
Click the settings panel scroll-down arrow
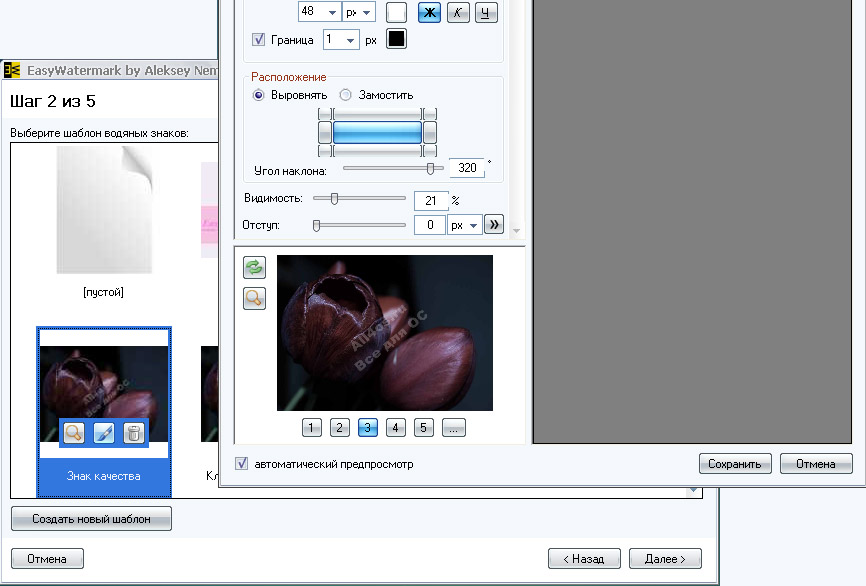(516, 231)
